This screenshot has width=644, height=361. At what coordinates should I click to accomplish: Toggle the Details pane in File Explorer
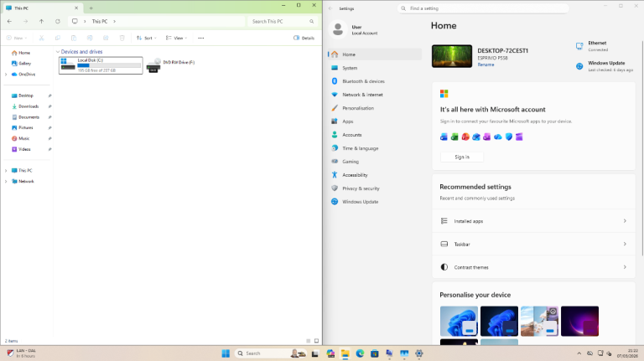coord(304,38)
